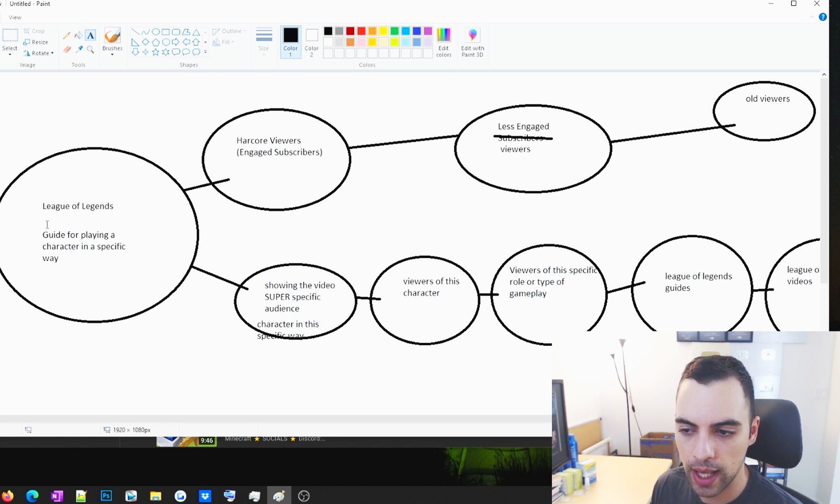Click the vertical scrollbar up arrow
The height and width of the screenshot is (504, 840).
824,75
